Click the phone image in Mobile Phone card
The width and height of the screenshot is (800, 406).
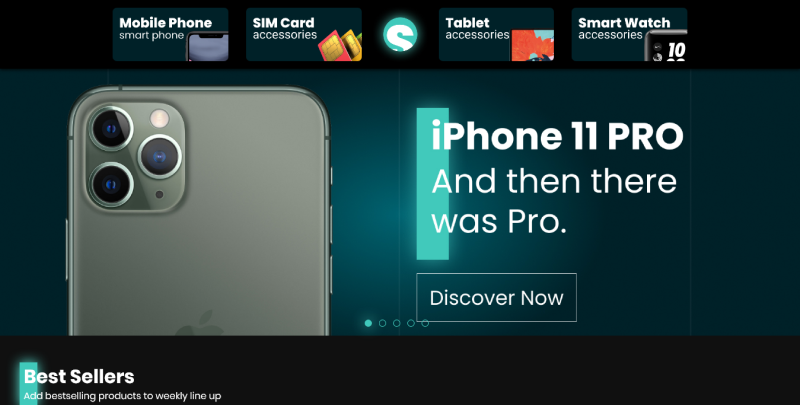(207, 46)
